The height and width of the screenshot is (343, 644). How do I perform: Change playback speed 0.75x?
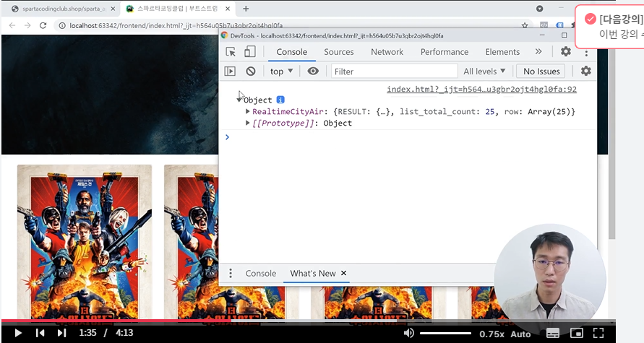tap(491, 334)
